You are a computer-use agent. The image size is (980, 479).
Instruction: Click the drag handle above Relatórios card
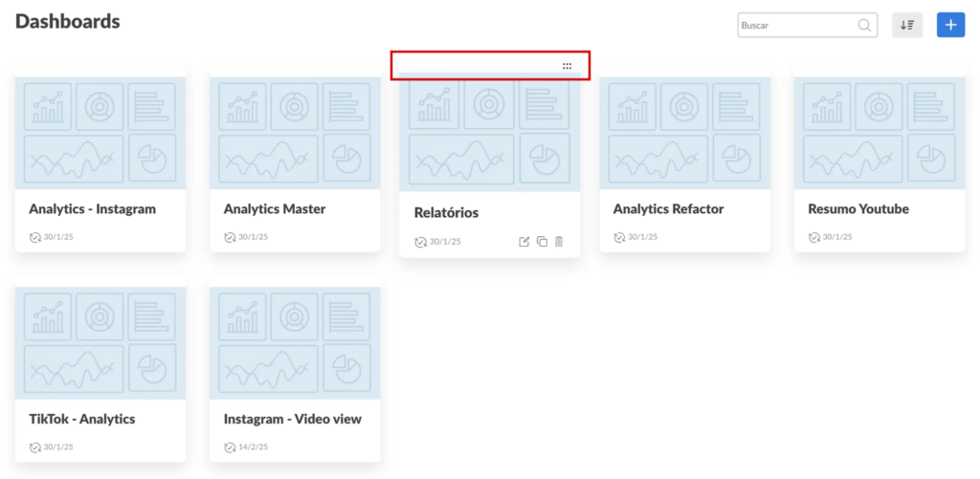point(567,66)
